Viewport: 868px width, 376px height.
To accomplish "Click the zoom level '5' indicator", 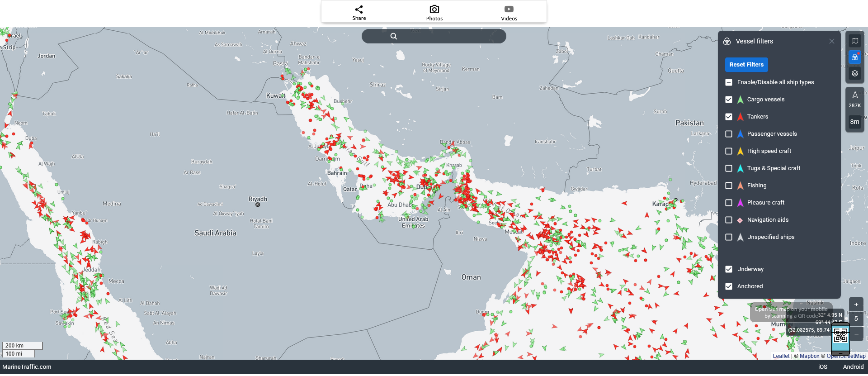I will click(x=856, y=319).
